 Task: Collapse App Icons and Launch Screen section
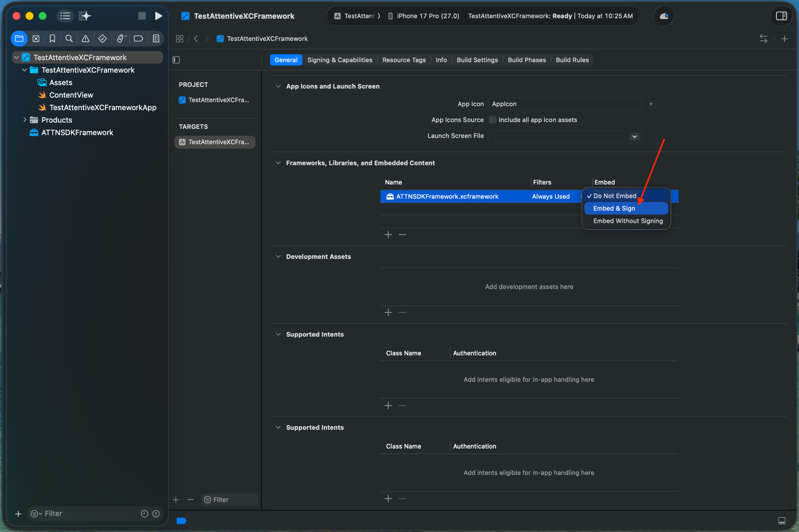(278, 86)
